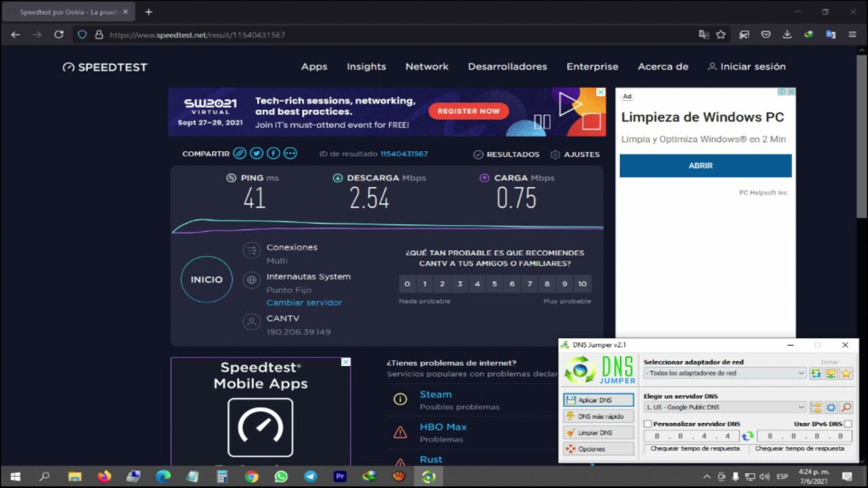Rate recommendation score 7

click(x=530, y=284)
